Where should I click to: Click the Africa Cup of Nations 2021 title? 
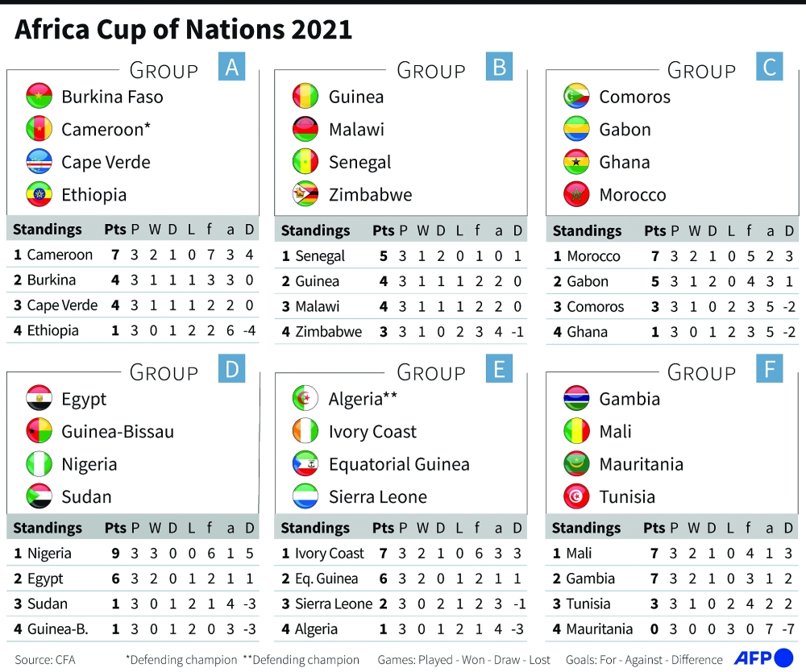pos(184,30)
